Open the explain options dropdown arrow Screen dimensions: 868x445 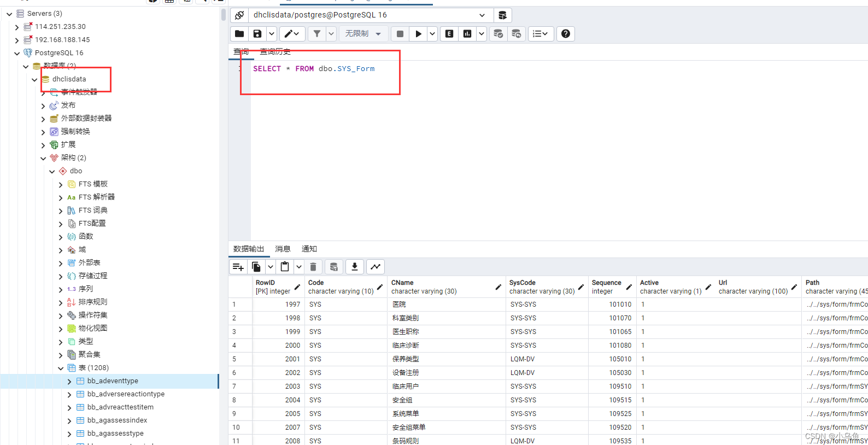click(x=482, y=34)
